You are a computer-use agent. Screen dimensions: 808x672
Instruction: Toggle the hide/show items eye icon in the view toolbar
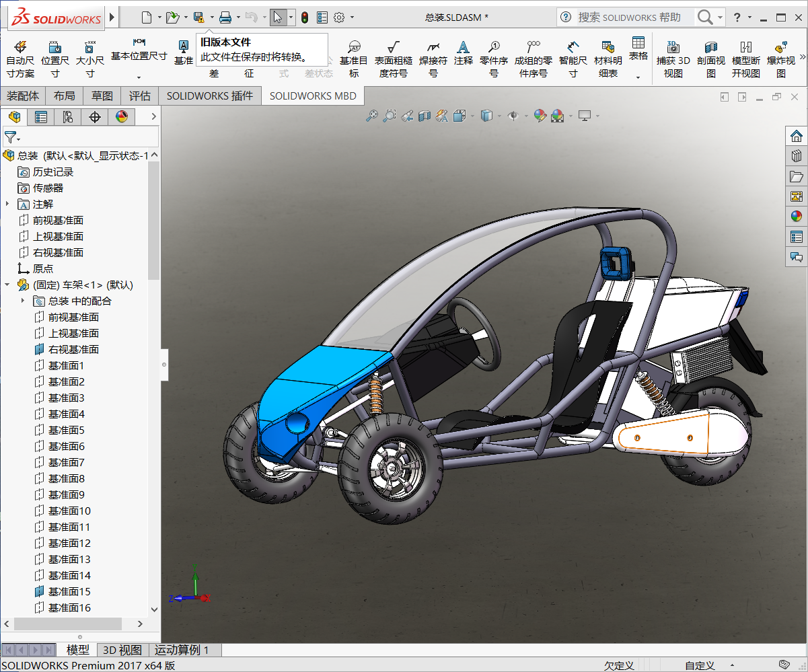513,116
